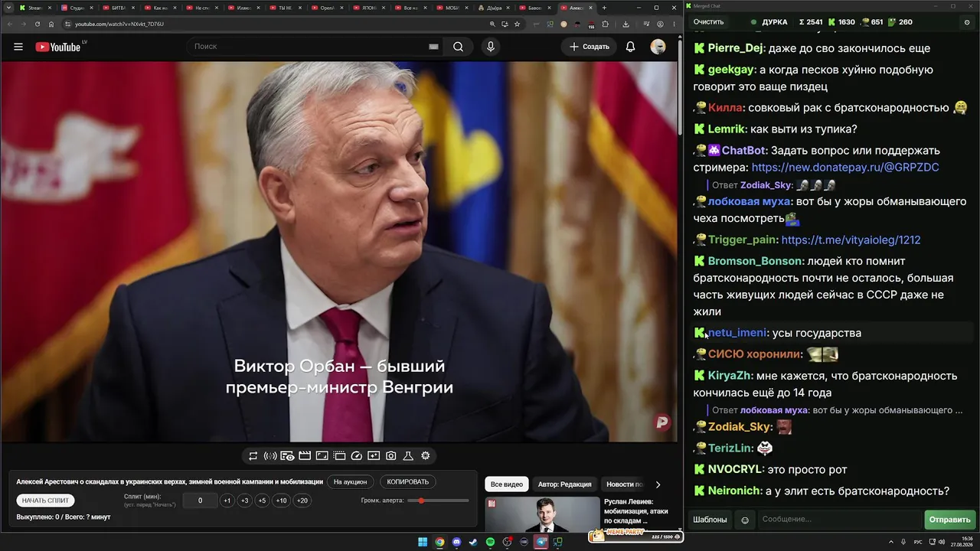Image resolution: width=980 pixels, height=551 pixels.
Task: Open Spotify from the taskbar
Action: [x=491, y=542]
